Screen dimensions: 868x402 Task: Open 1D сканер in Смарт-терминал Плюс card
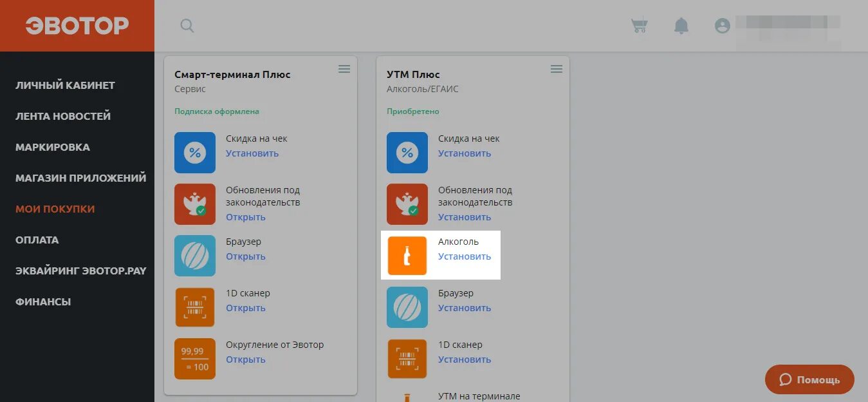[x=246, y=308]
